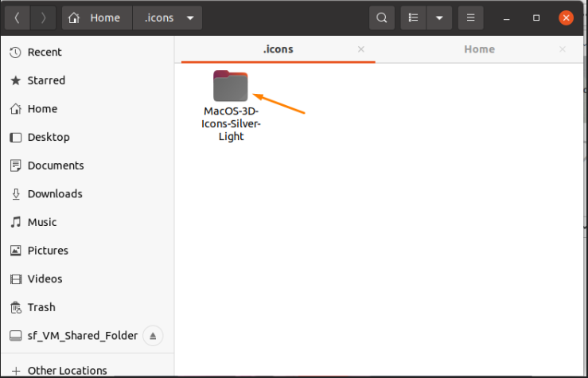Eject sf_VM_Shared_Folder with the eject button
The image size is (588, 378).
tap(153, 336)
